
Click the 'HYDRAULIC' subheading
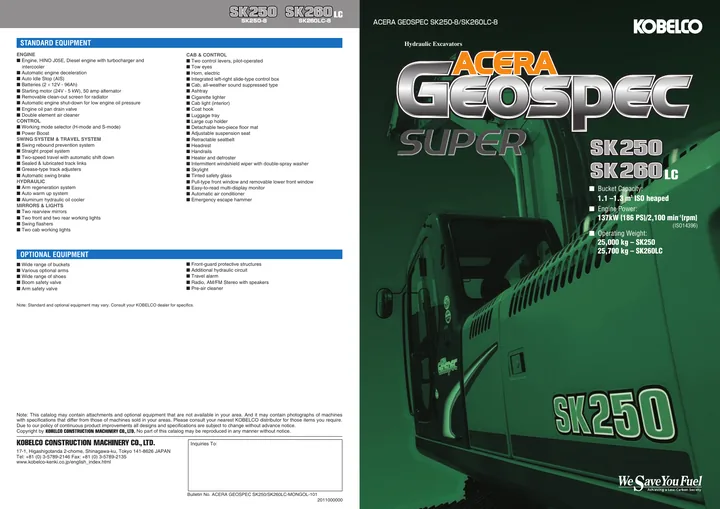click(31, 181)
